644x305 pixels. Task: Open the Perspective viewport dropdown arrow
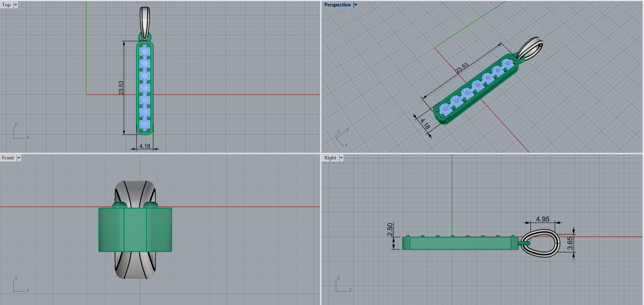(355, 5)
